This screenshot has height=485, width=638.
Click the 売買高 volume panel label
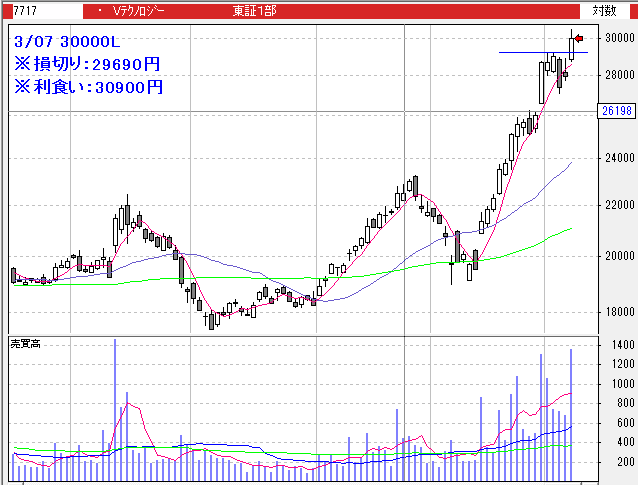(x=26, y=344)
